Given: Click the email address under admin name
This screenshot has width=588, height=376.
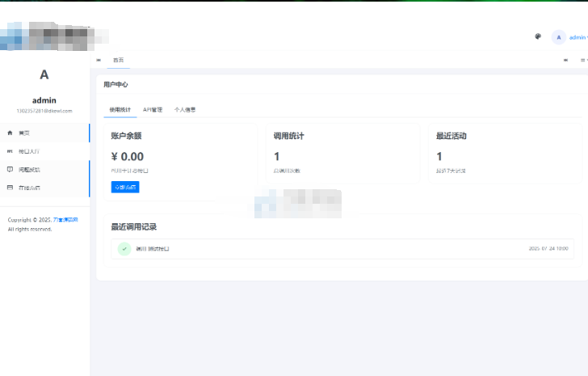Looking at the screenshot, I should (x=44, y=111).
